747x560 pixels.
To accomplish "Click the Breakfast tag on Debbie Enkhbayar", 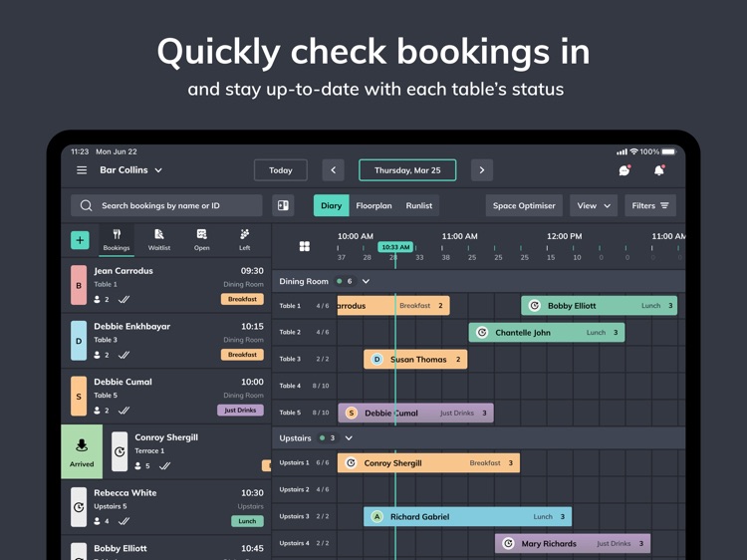I will (242, 355).
